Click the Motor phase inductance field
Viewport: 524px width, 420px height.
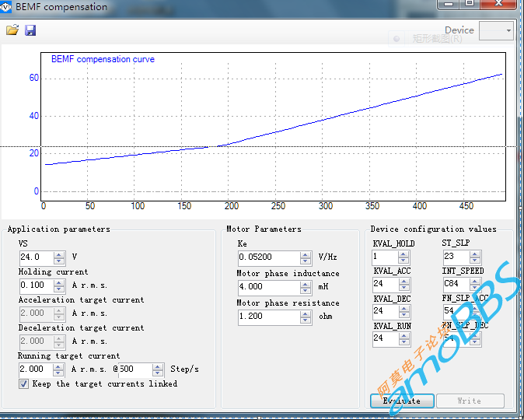point(269,286)
